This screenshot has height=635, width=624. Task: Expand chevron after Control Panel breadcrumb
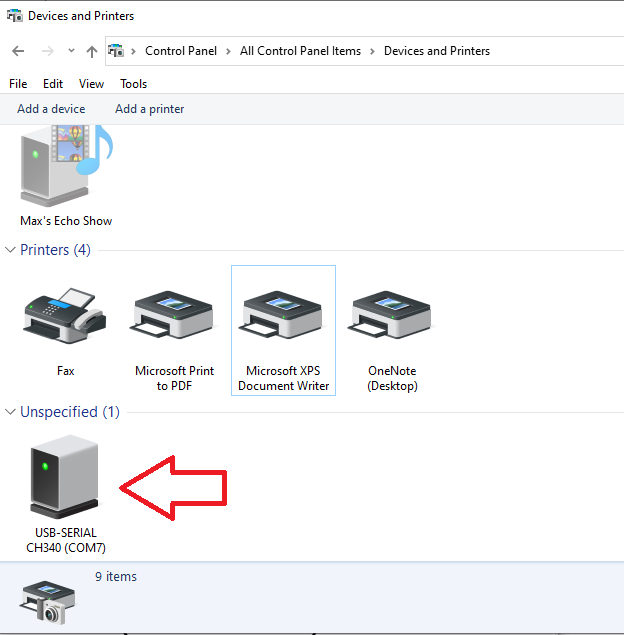228,51
